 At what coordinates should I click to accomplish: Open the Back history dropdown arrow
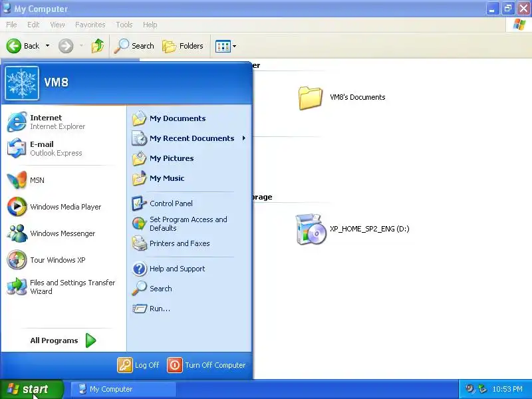coord(47,45)
